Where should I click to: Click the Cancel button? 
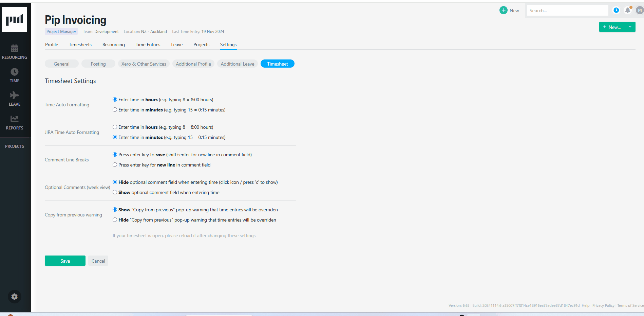click(98, 261)
